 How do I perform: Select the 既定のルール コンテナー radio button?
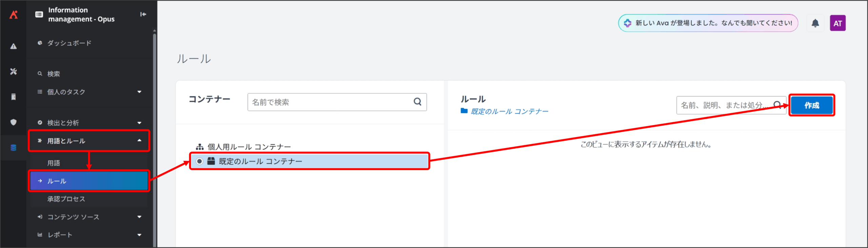pos(200,161)
